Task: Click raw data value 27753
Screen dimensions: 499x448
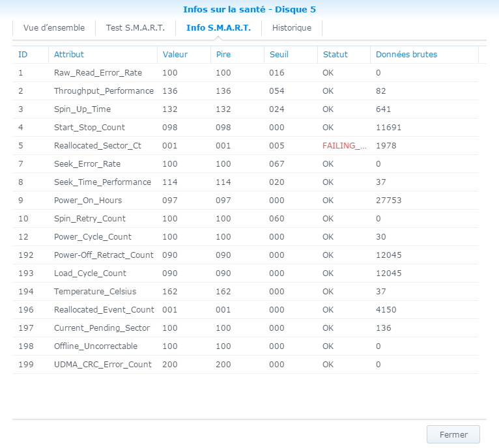Action: click(x=388, y=201)
